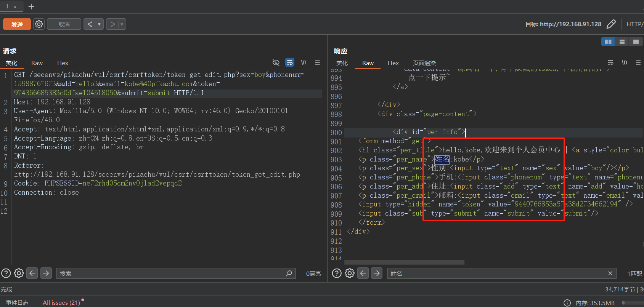Image resolution: width=644 pixels, height=307 pixels.
Task: Click response horizontal scrollbar
Action: [404, 262]
